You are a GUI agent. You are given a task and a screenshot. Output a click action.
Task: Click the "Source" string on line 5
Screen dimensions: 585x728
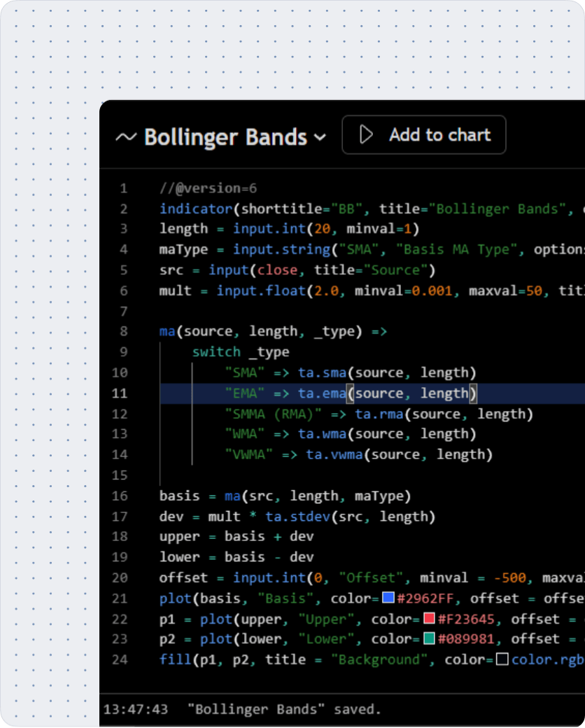click(395, 269)
